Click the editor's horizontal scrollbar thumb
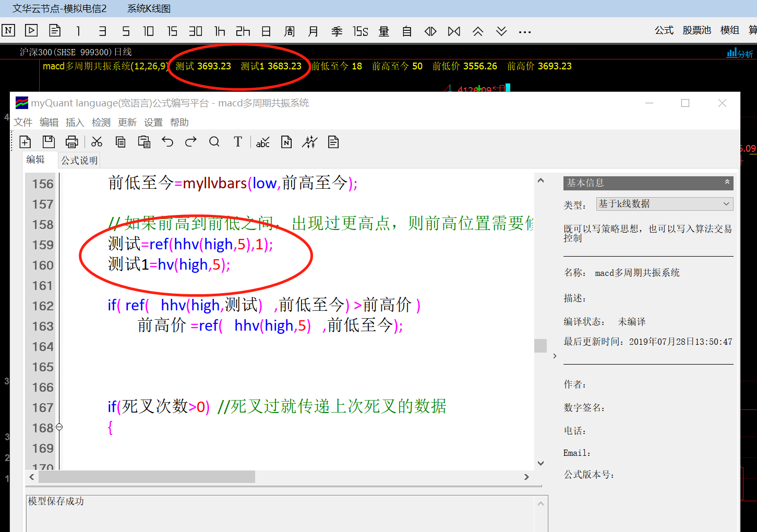The height and width of the screenshot is (532, 757). (147, 477)
